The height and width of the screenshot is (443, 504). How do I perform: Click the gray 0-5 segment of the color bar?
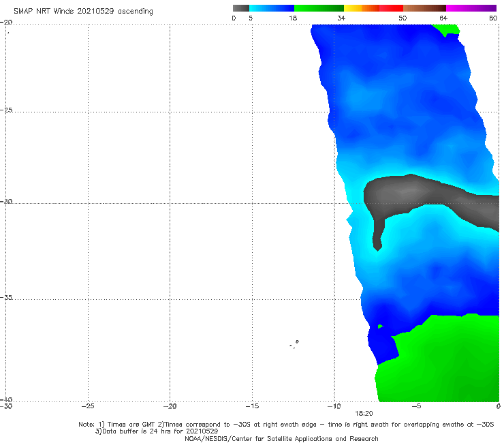(241, 8)
